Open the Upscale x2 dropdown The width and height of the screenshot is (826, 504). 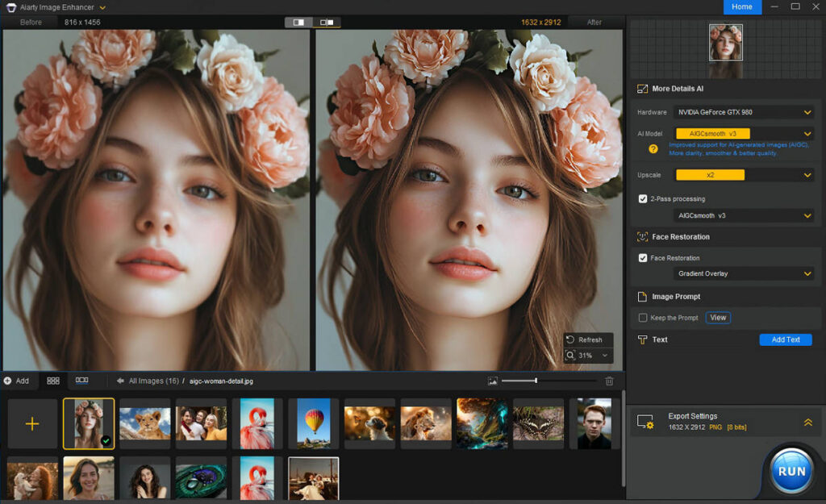(744, 175)
